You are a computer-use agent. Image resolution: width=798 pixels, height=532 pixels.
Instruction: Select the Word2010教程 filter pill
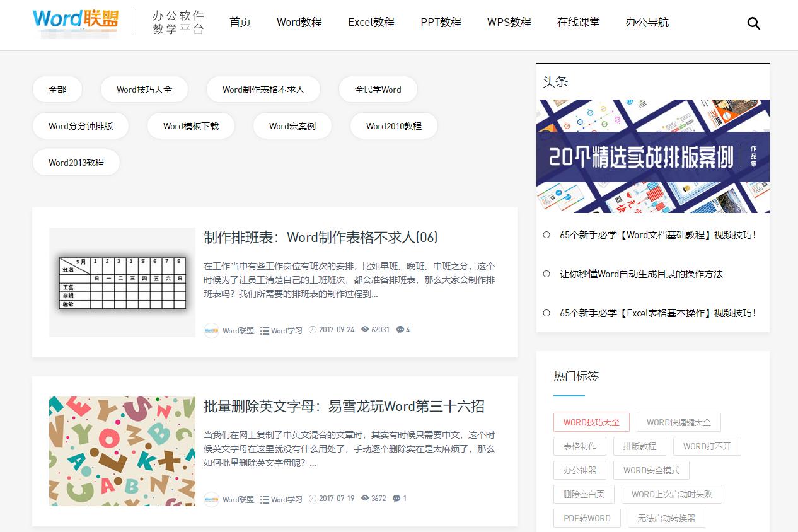393,126
